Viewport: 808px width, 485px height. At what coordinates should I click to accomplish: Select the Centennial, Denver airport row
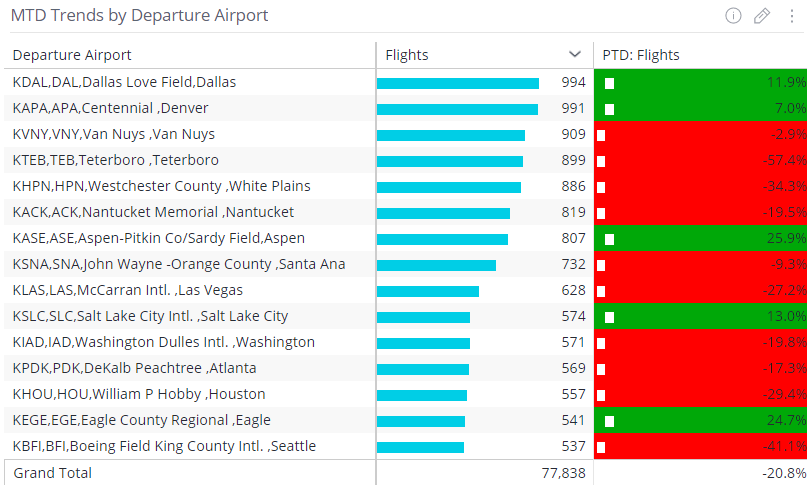point(110,108)
